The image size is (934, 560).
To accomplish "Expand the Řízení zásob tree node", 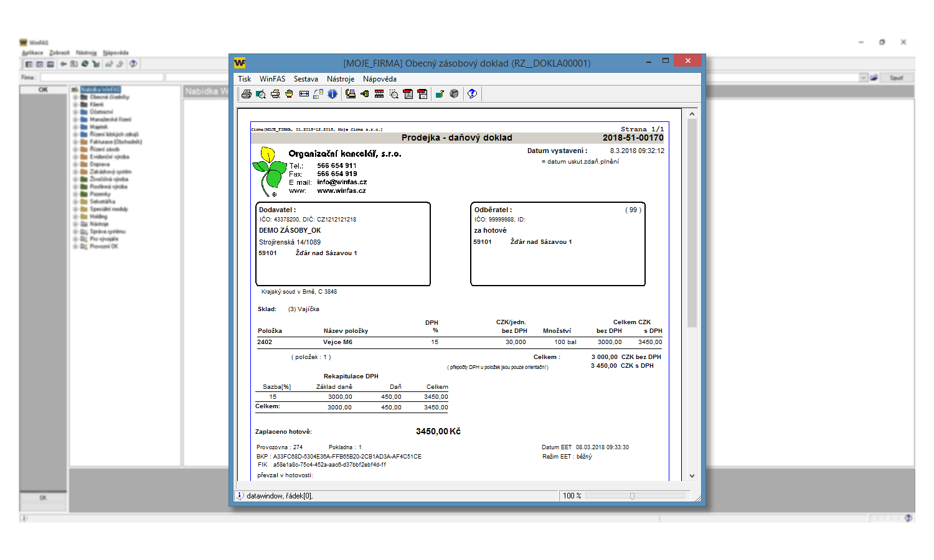I will tap(75, 149).
